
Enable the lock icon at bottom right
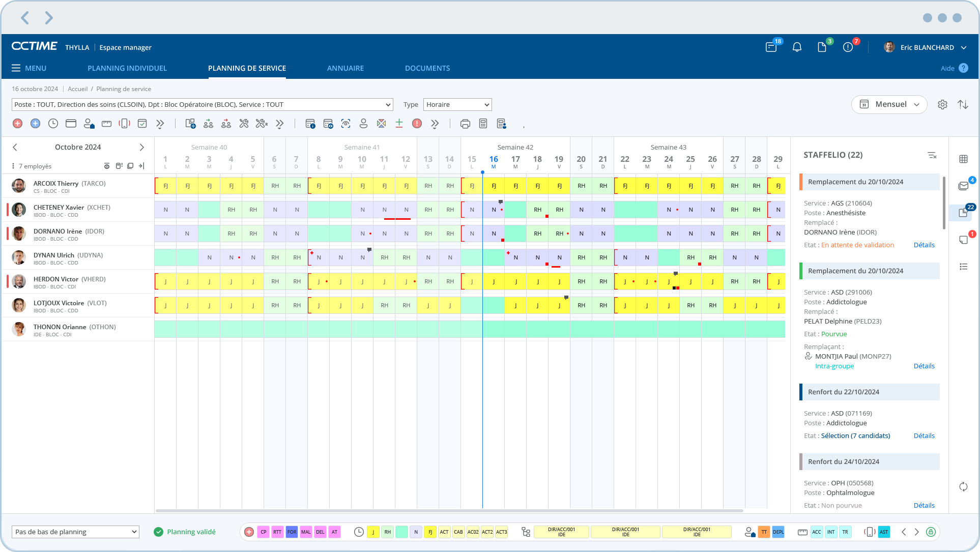click(x=931, y=532)
